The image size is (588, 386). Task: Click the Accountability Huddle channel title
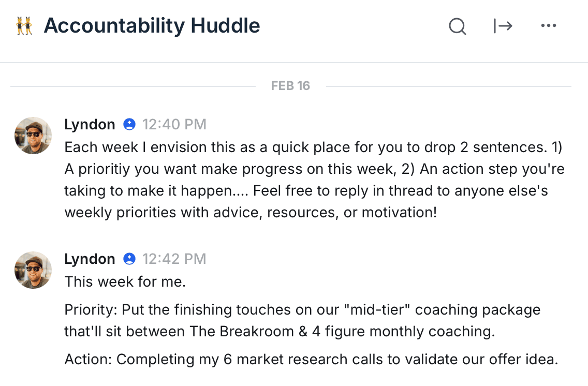pyautogui.click(x=152, y=26)
